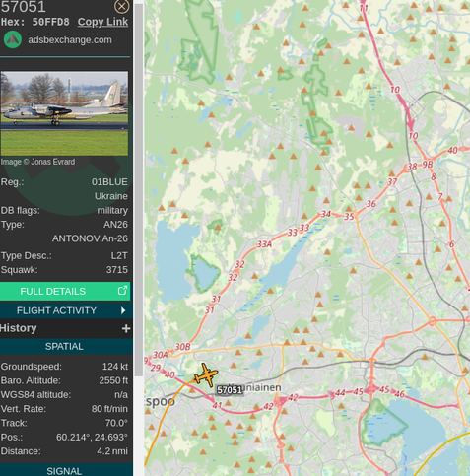Click the Hex: 50FFD8 text
470x476 pixels.
coord(35,22)
